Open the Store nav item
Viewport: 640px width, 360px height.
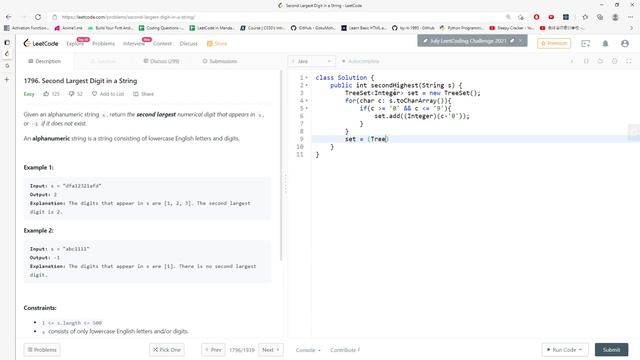217,43
